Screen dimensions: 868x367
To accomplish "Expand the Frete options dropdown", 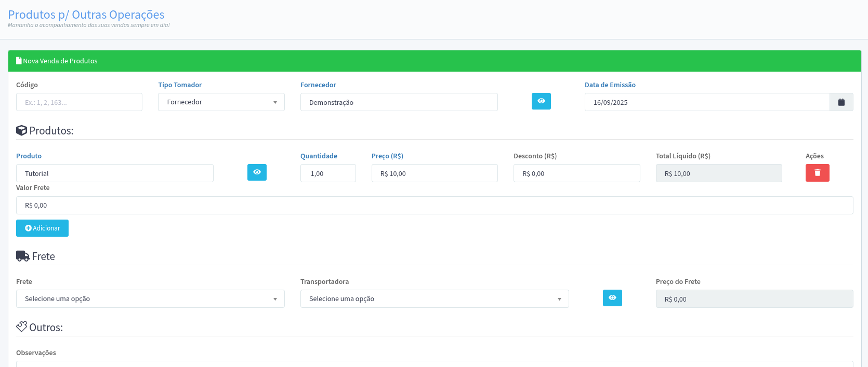I will 150,299.
